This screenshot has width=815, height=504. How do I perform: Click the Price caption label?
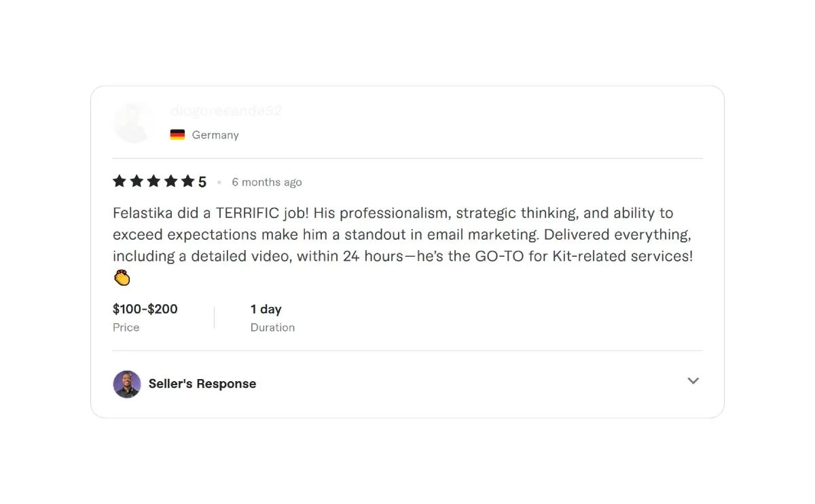point(126,327)
